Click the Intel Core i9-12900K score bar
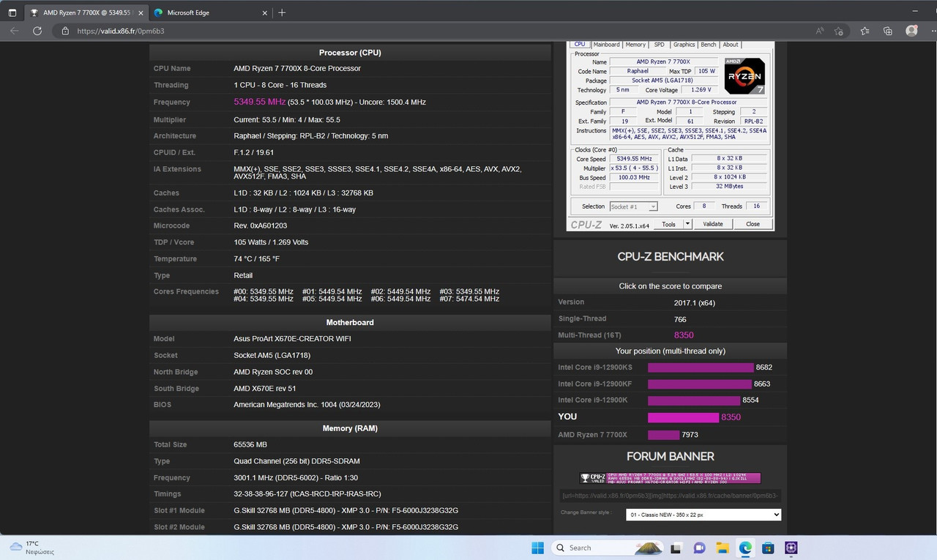 tap(694, 400)
